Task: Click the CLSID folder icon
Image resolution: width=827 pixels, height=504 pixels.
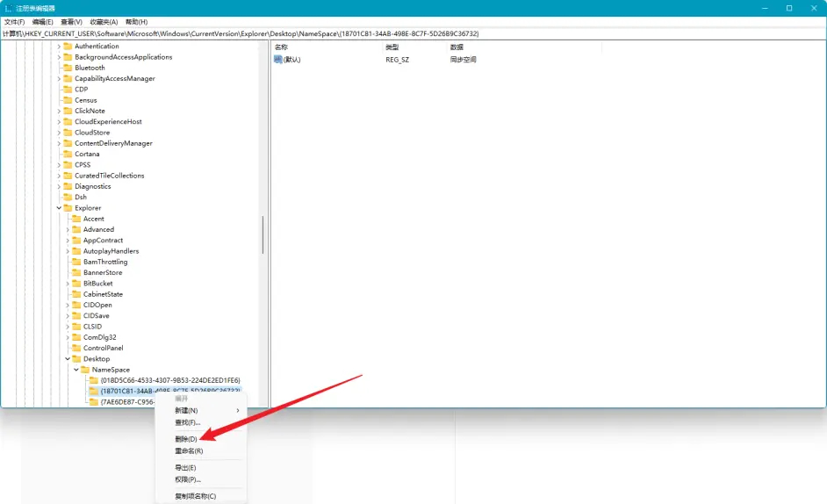Action: (76, 326)
